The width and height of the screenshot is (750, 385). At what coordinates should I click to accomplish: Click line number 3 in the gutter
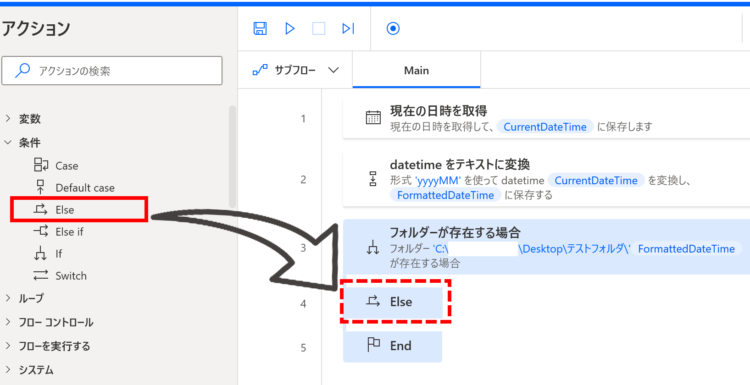pyautogui.click(x=303, y=247)
